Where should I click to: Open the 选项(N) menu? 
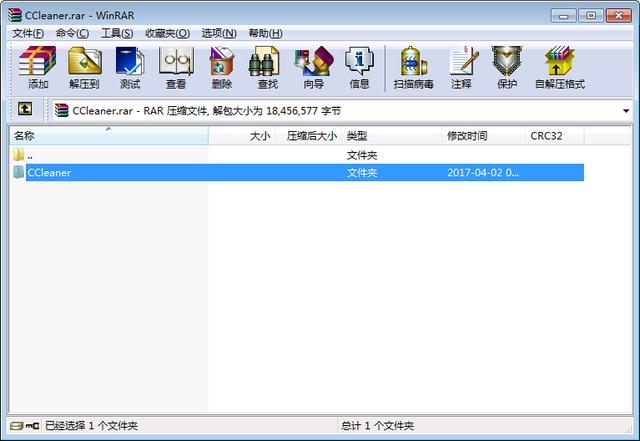[219, 33]
